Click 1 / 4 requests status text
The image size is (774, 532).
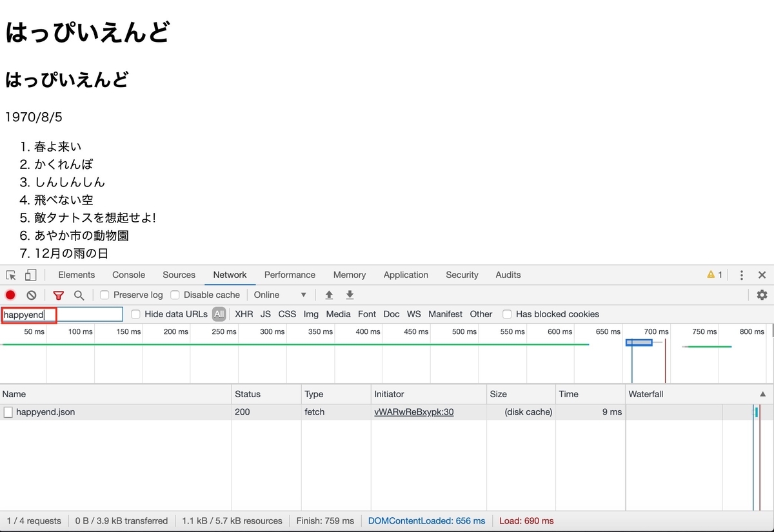pyautogui.click(x=34, y=521)
